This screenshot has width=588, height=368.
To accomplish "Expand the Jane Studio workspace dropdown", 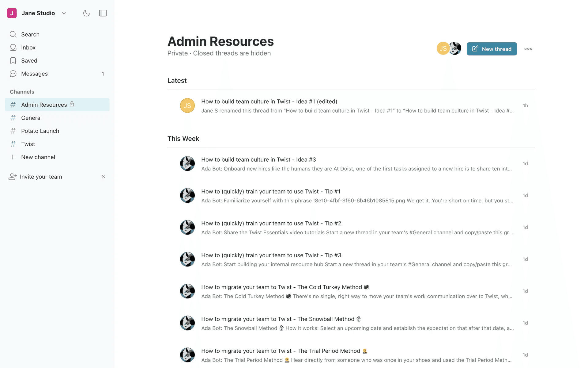I will click(x=64, y=13).
